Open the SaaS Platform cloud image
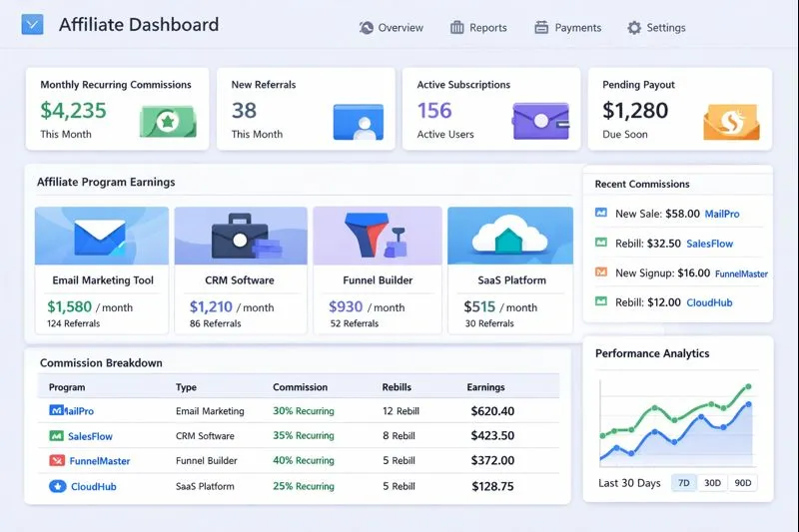 [510, 236]
